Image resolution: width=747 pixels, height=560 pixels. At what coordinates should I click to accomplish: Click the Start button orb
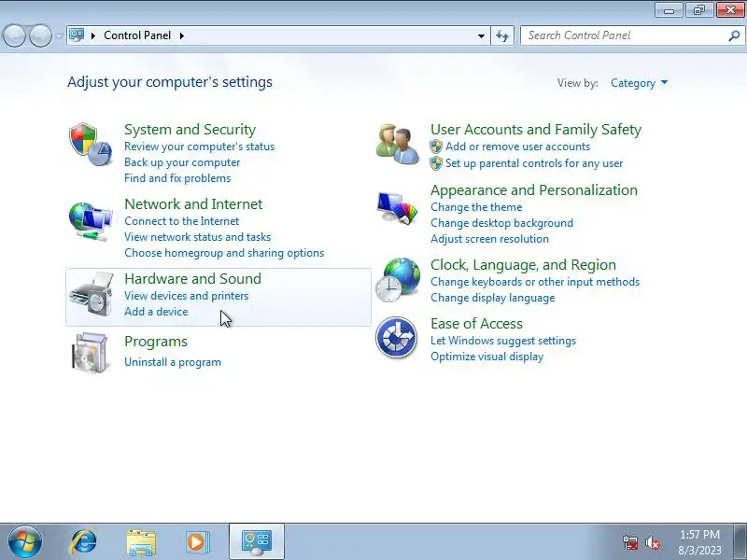25,541
